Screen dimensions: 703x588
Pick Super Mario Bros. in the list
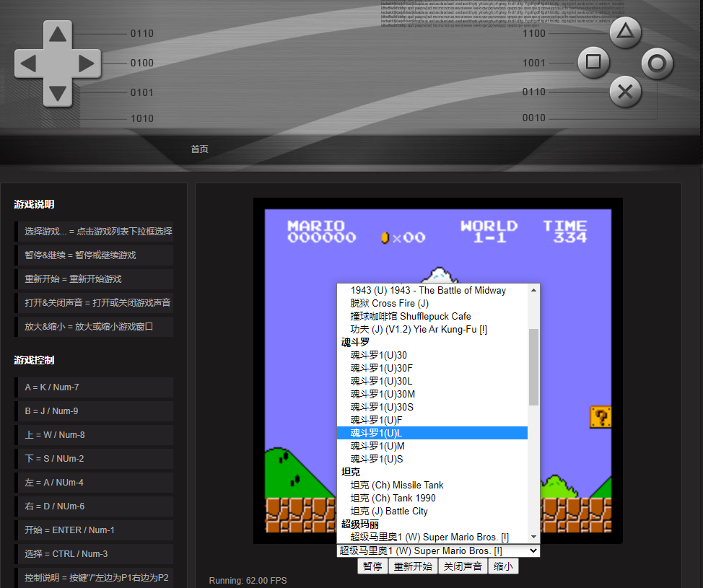432,537
